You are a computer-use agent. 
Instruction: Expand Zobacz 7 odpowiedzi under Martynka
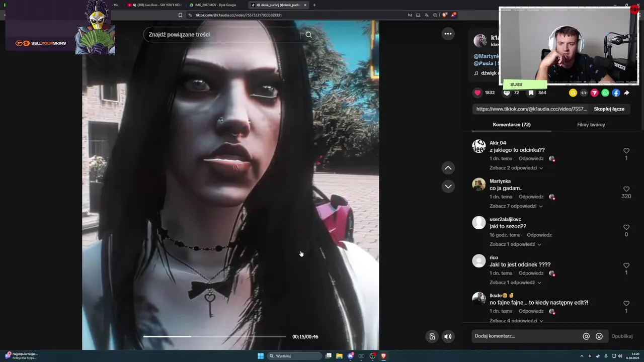click(516, 206)
